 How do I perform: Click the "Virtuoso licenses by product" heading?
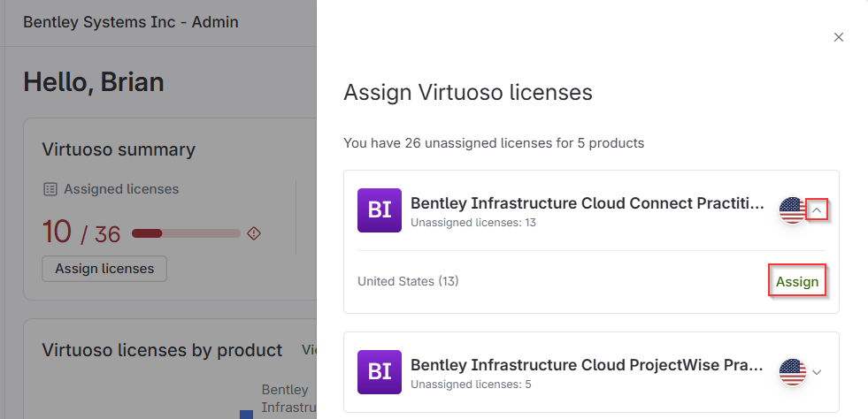[x=162, y=350]
